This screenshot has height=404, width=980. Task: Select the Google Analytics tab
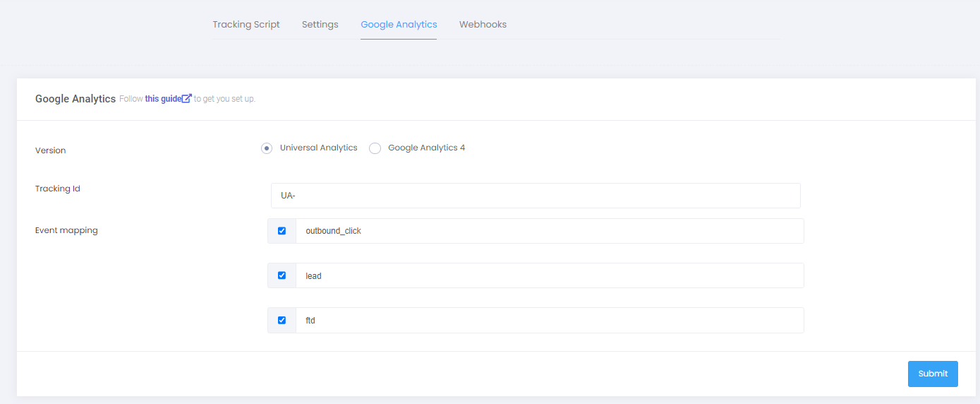[x=399, y=24]
